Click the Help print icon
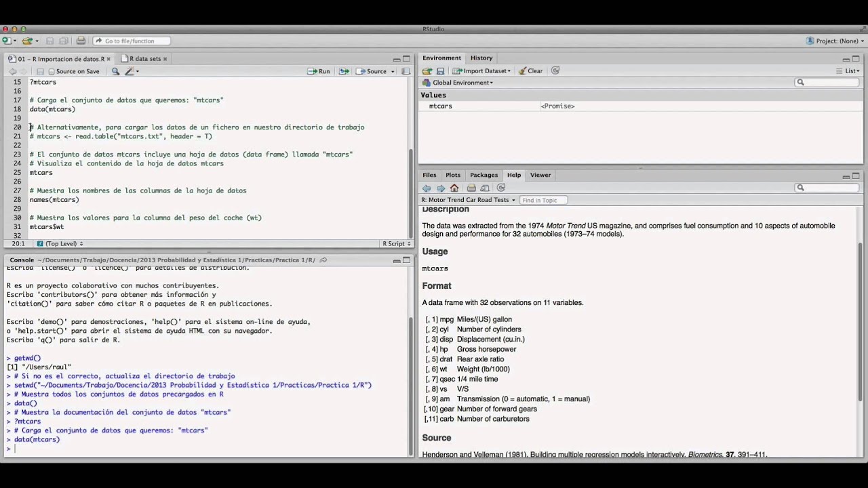 [x=471, y=188]
